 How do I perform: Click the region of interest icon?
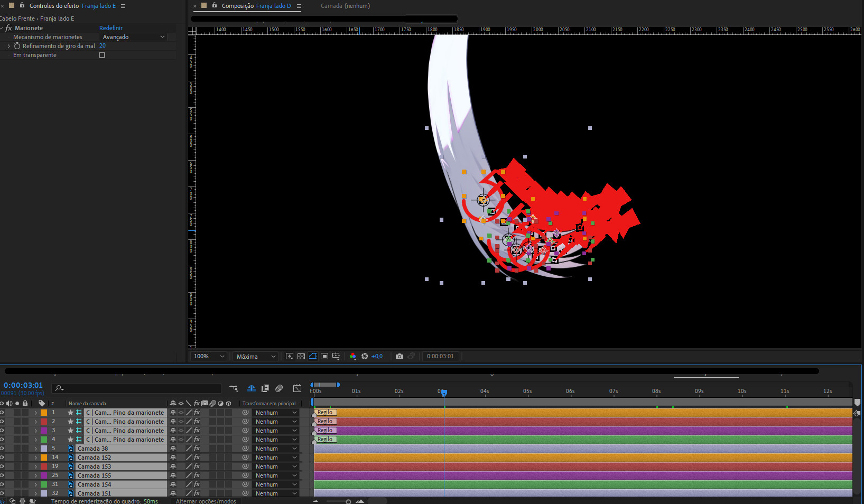[x=324, y=357]
